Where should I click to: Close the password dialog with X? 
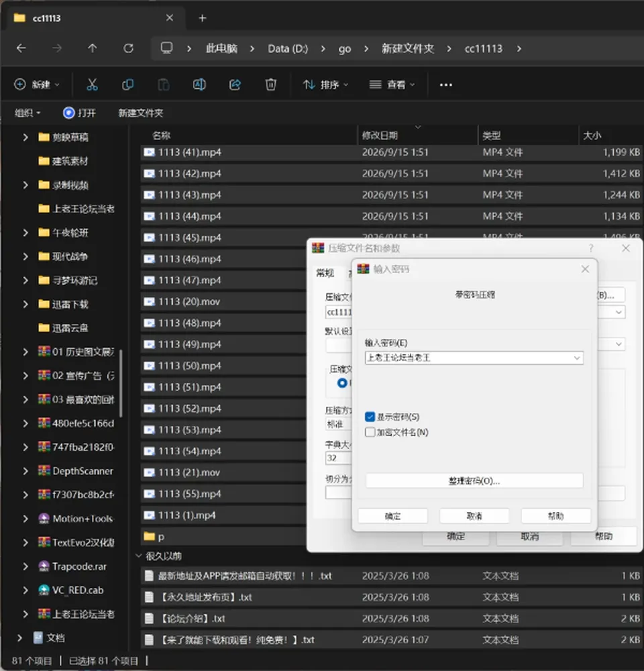pos(585,269)
